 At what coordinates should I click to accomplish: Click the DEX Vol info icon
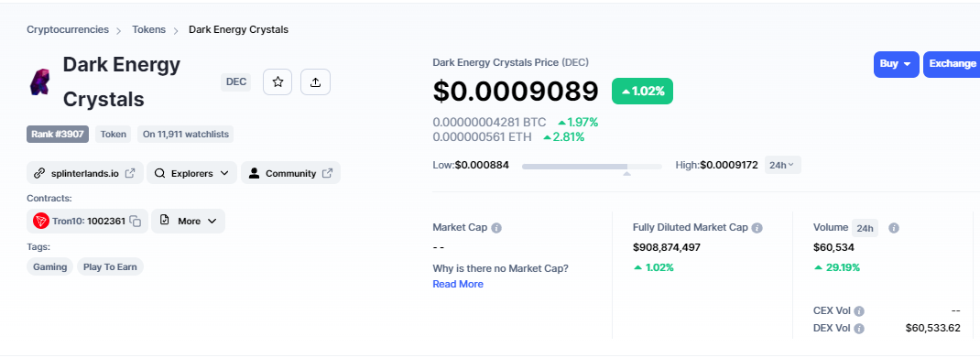[x=859, y=328]
